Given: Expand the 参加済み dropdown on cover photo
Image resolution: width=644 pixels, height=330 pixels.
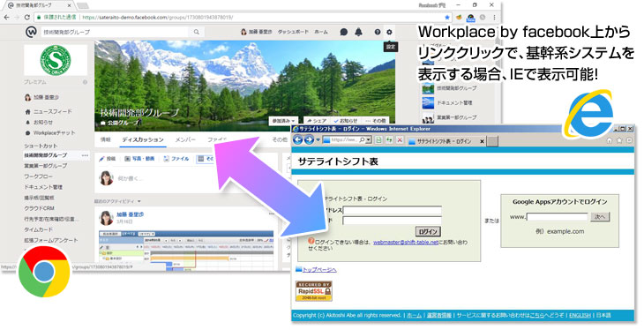Looking at the screenshot, I should pos(284,121).
